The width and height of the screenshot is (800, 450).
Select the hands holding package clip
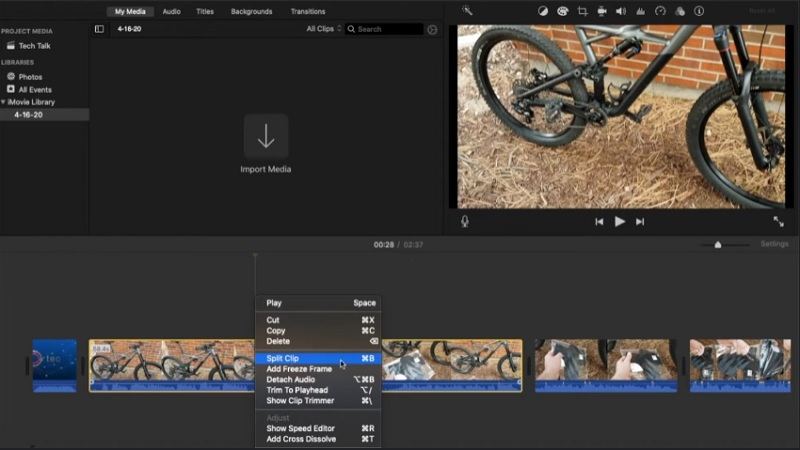606,365
